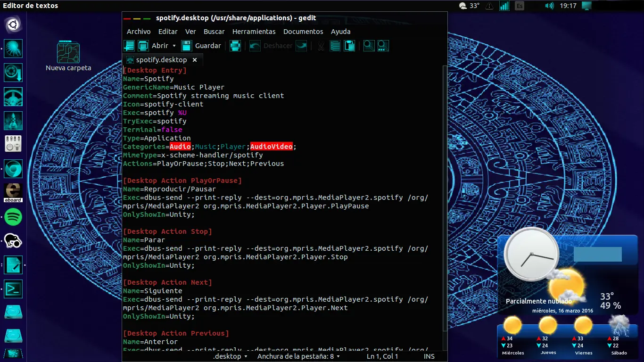Screen dimensions: 644x362
Task: Open the Ayuda menu
Action: point(340,32)
